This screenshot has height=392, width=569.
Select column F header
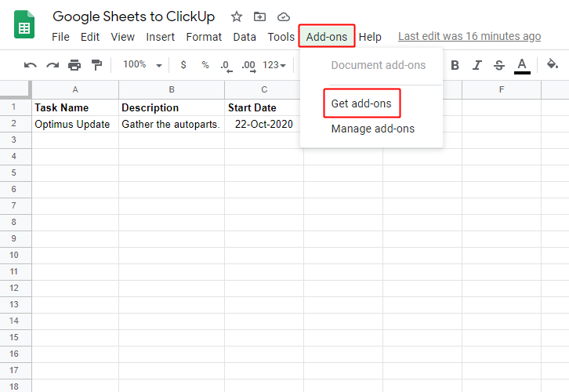coord(502,89)
